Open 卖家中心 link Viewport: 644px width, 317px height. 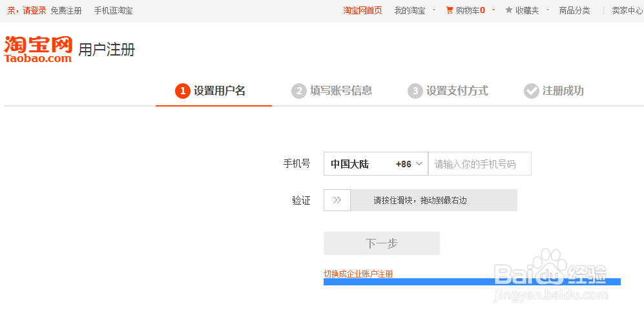coord(627,11)
